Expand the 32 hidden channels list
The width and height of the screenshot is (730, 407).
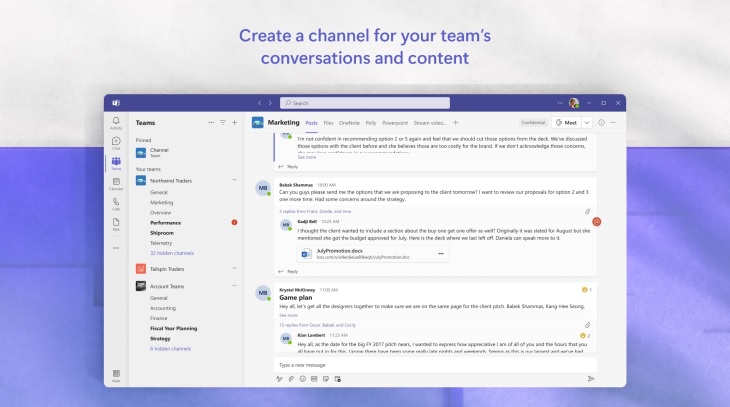click(172, 253)
